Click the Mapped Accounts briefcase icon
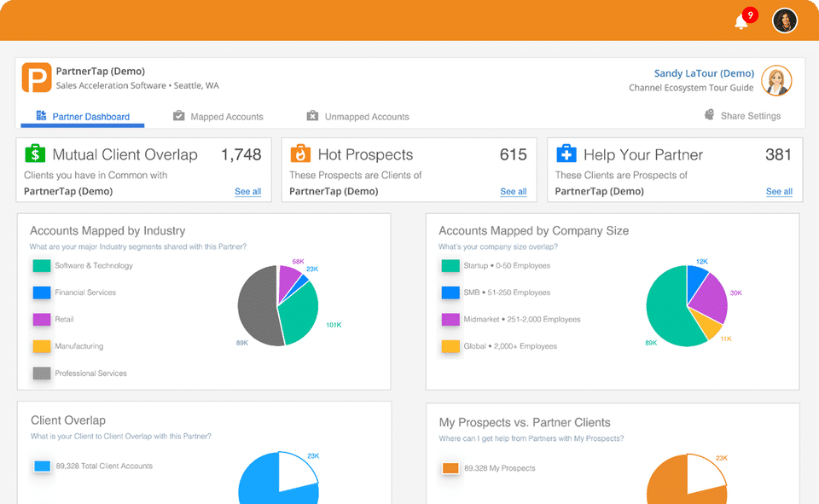Image resolution: width=819 pixels, height=504 pixels. (x=178, y=115)
